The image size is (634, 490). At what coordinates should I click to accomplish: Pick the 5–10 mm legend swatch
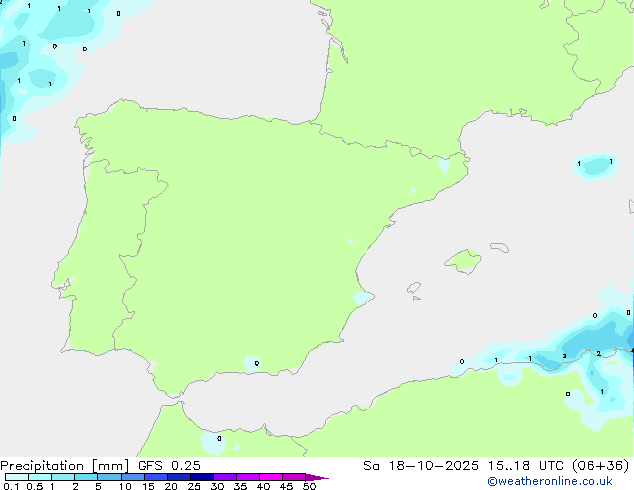pos(109,477)
